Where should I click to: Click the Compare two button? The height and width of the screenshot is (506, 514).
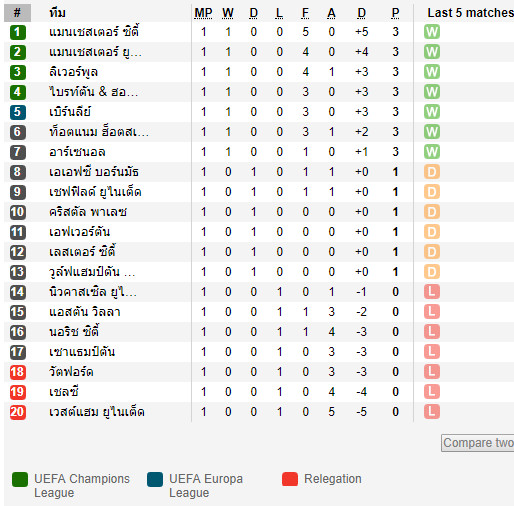477,443
